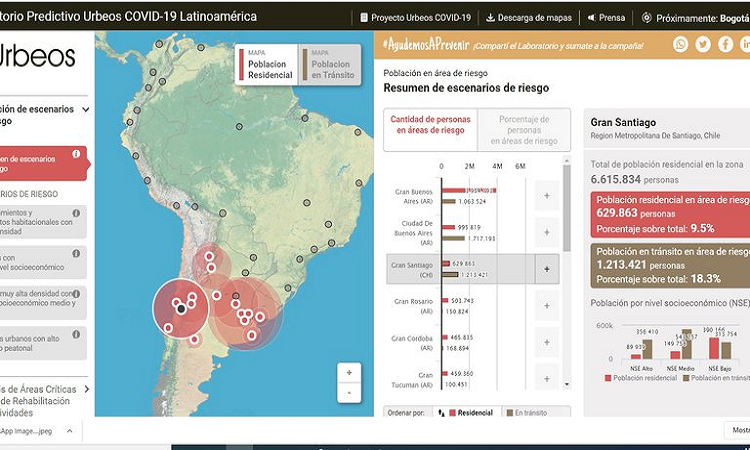Share via WhatsApp icon
Image resolution: width=750 pixels, height=450 pixels.
(680, 44)
